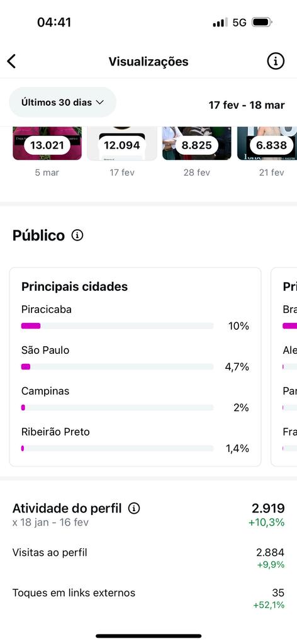Open the post thumbnail with 8.825 views

tap(197, 144)
